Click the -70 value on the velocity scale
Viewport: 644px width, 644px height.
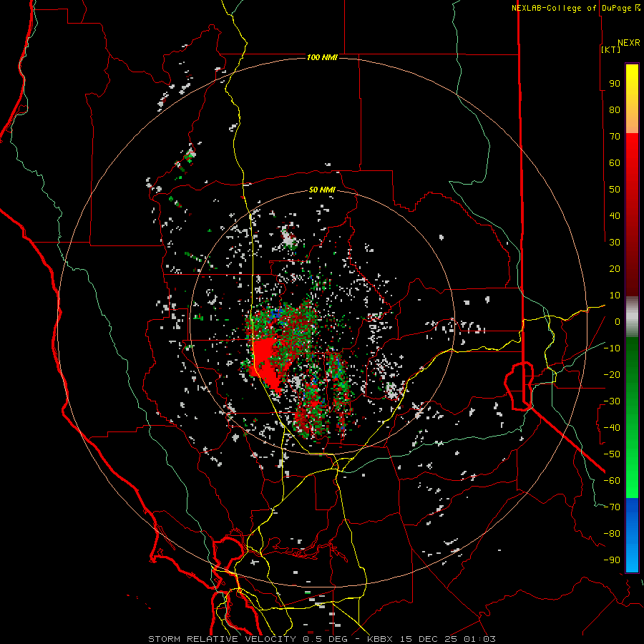tap(612, 507)
